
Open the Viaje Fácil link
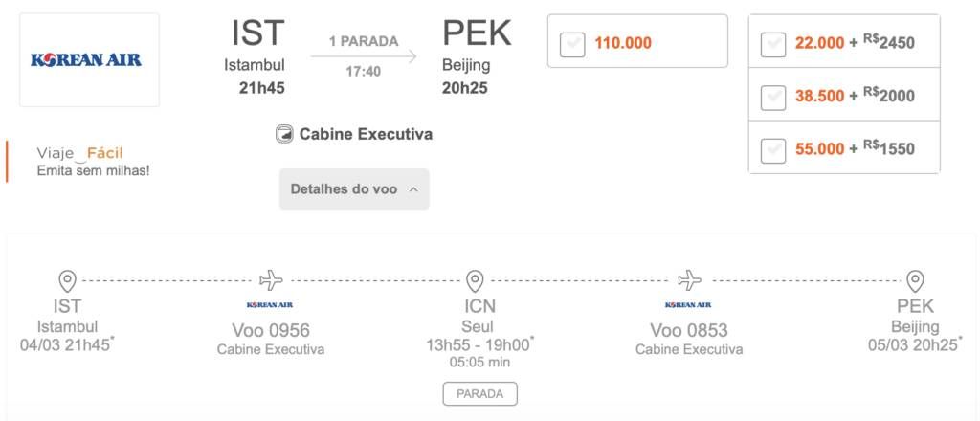[80, 153]
